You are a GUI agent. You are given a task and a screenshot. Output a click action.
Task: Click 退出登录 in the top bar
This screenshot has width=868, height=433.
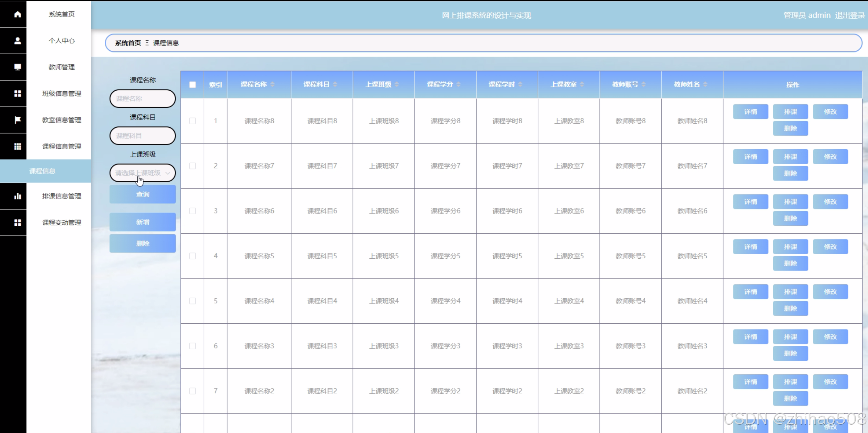tap(850, 16)
